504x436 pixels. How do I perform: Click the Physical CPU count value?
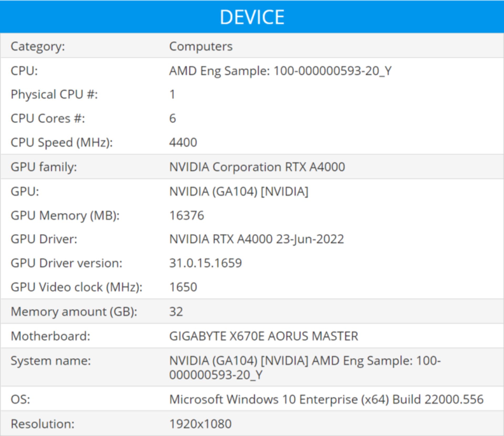(x=173, y=94)
